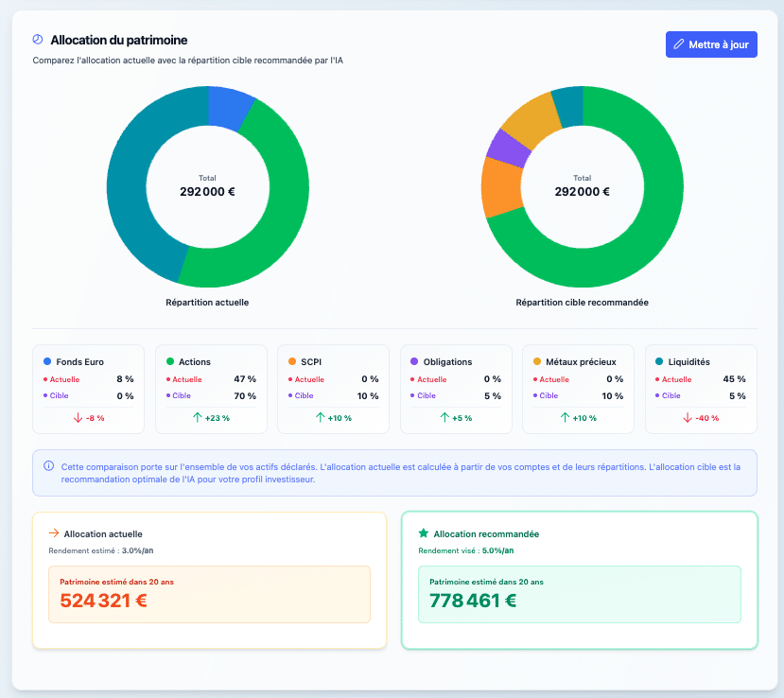Open the SCPI allocation card
The height and width of the screenshot is (698, 784).
click(x=333, y=389)
